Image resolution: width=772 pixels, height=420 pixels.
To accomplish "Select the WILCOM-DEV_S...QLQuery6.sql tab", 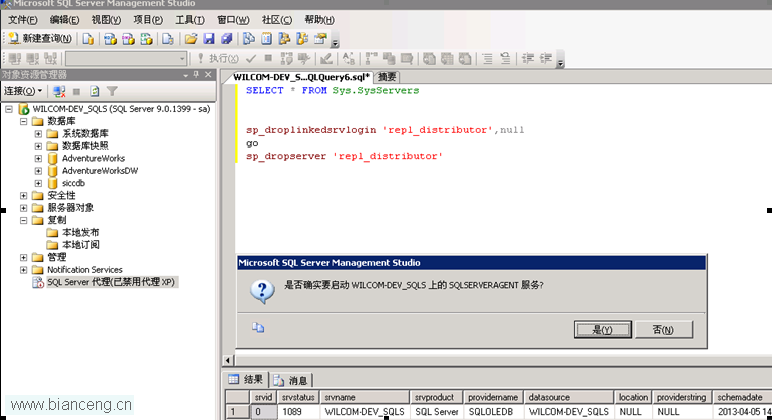I will click(300, 77).
